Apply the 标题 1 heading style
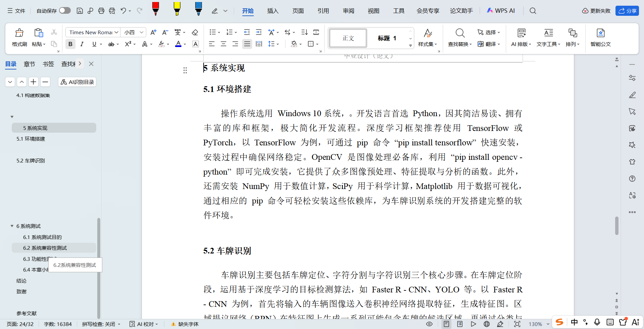Image resolution: width=644 pixels, height=329 pixels. point(387,38)
